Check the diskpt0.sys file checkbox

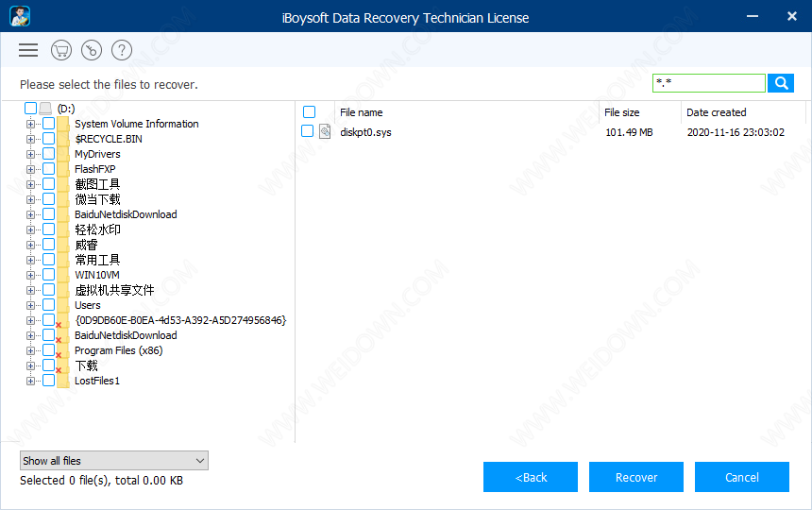coord(308,131)
